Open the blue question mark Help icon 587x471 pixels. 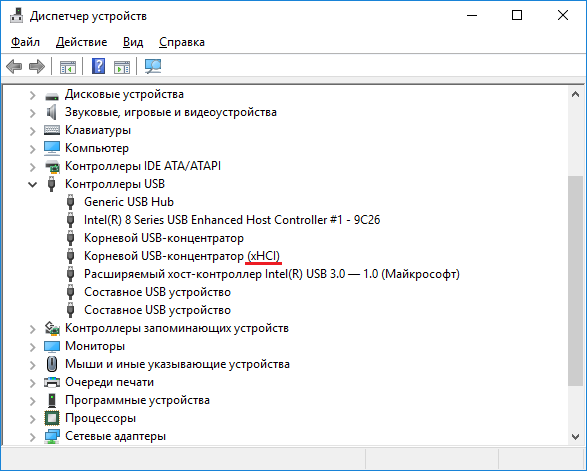click(98, 66)
